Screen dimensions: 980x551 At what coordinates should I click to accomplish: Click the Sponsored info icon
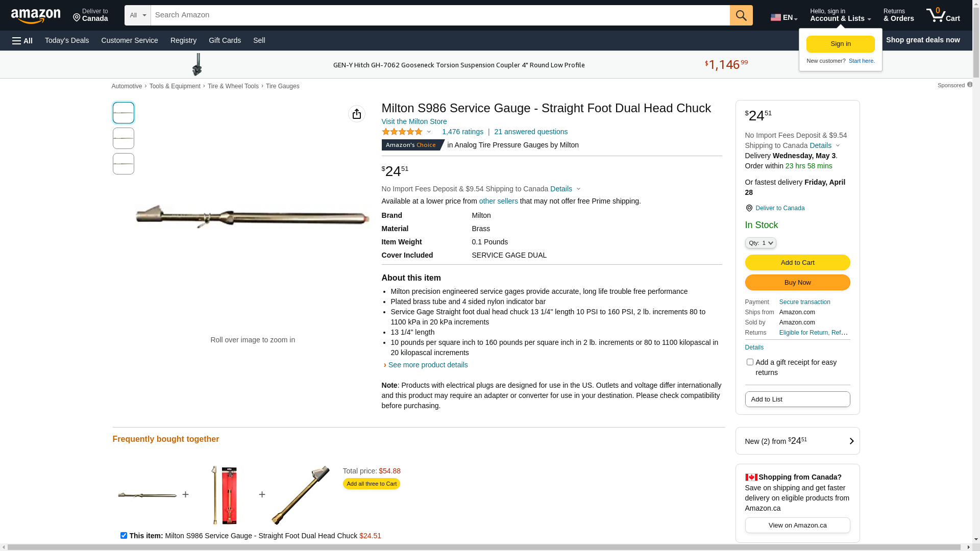point(969,85)
